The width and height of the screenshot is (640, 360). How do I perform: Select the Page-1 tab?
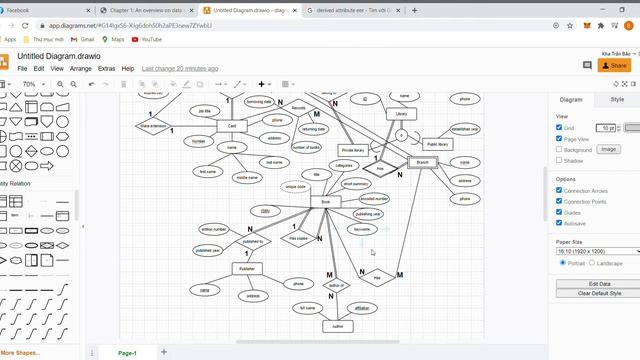[x=127, y=353]
